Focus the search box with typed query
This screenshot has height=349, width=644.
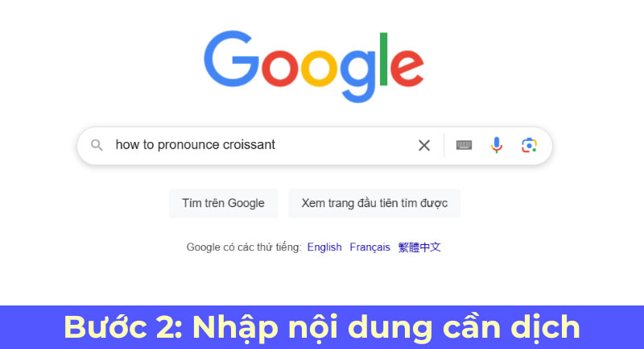tap(263, 145)
